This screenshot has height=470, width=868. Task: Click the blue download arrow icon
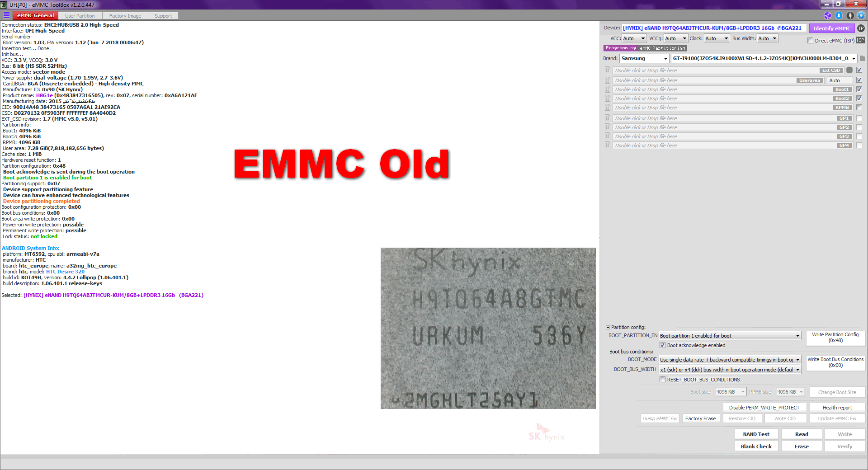pyautogui.click(x=839, y=15)
